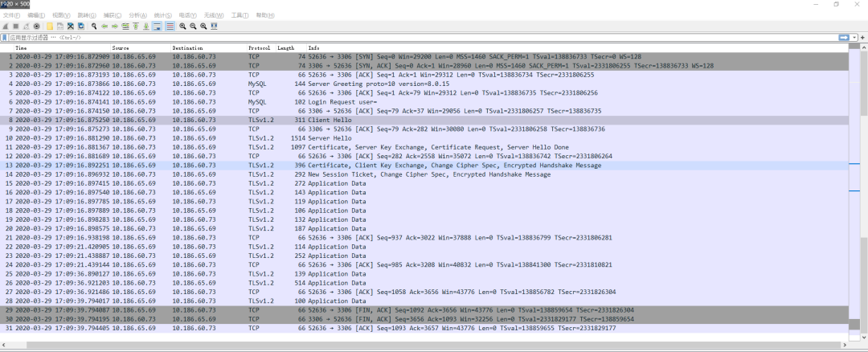Stop the running packet capture
Viewport: 868px width, 352px height.
tap(16, 26)
